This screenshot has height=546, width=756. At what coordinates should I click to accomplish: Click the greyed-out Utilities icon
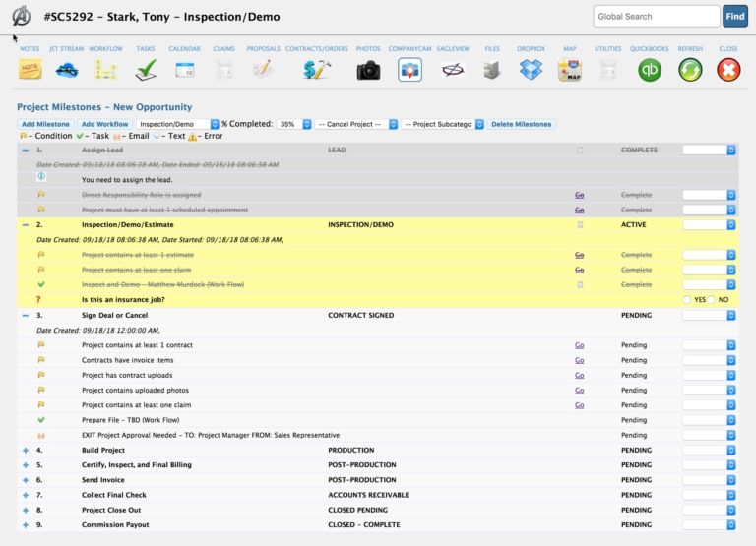coord(608,70)
